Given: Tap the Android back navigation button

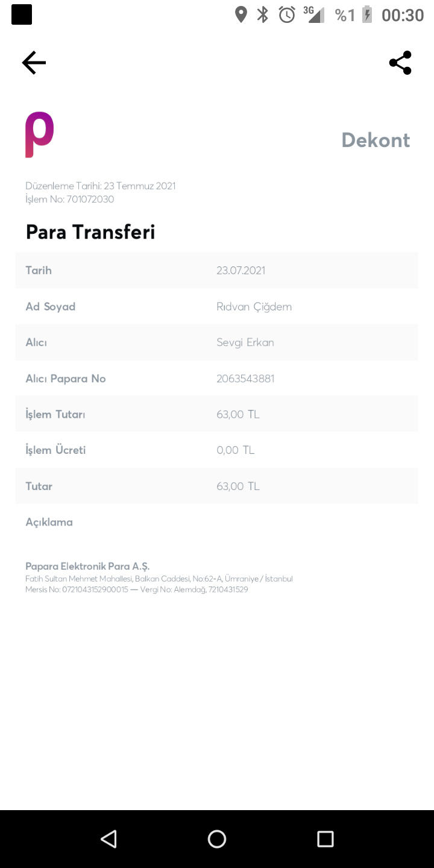Looking at the screenshot, I should [x=108, y=839].
